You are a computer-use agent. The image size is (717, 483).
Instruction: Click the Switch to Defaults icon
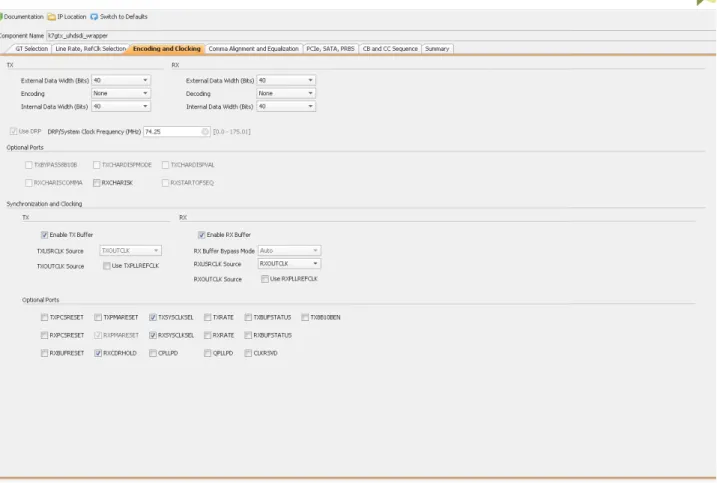[94, 17]
